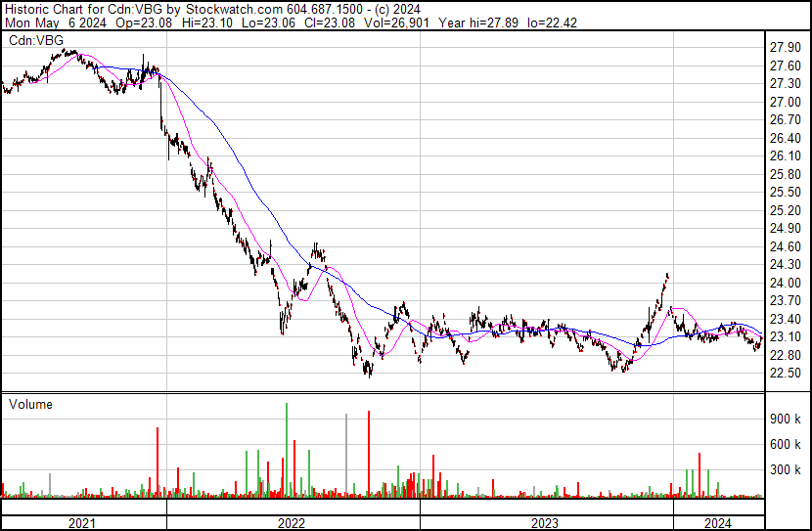This screenshot has width=812, height=531.
Task: Click the Volume panel label
Action: (x=30, y=404)
